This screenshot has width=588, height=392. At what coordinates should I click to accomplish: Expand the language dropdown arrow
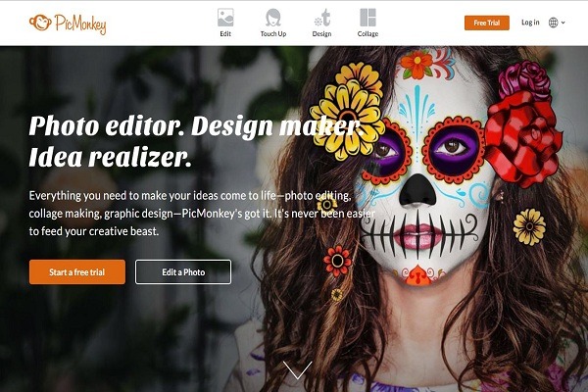coord(563,23)
